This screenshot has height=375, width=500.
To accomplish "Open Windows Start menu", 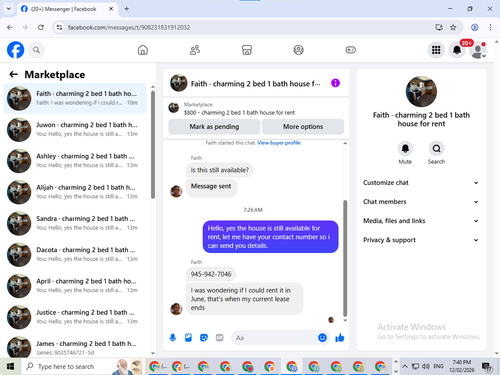I will tap(10, 367).
